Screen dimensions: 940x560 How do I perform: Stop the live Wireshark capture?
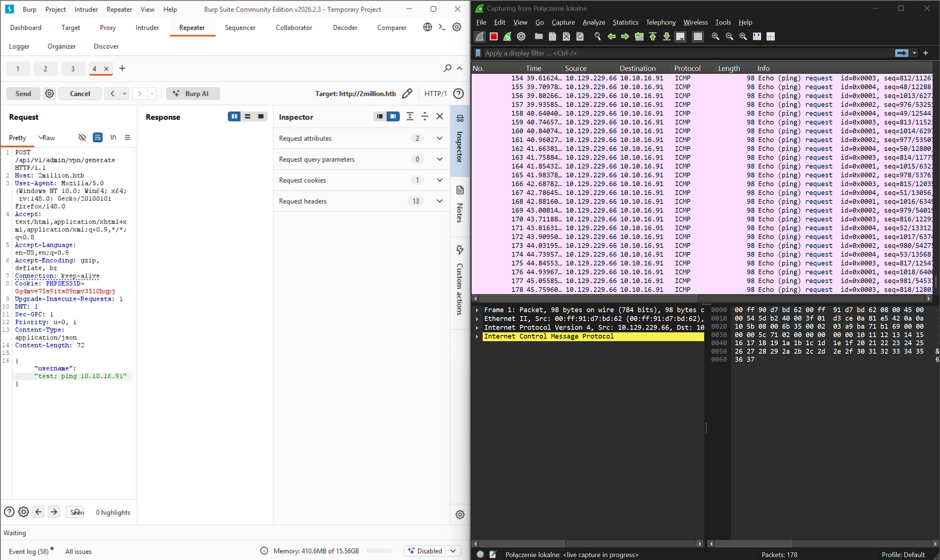(493, 37)
